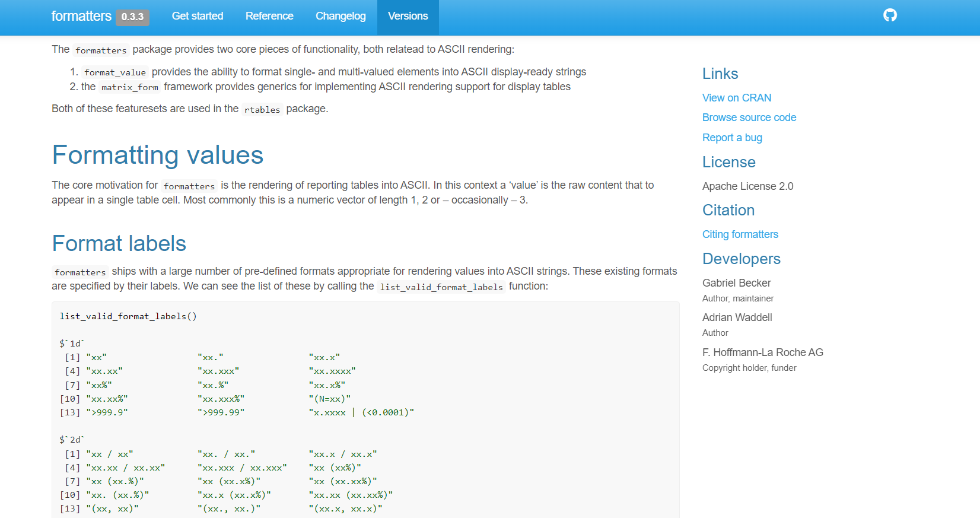980x518 pixels.
Task: Open the Versions menu
Action: point(408,16)
